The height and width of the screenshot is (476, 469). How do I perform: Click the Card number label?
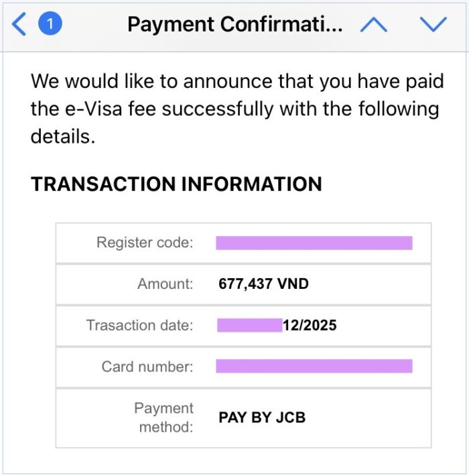[x=147, y=367]
